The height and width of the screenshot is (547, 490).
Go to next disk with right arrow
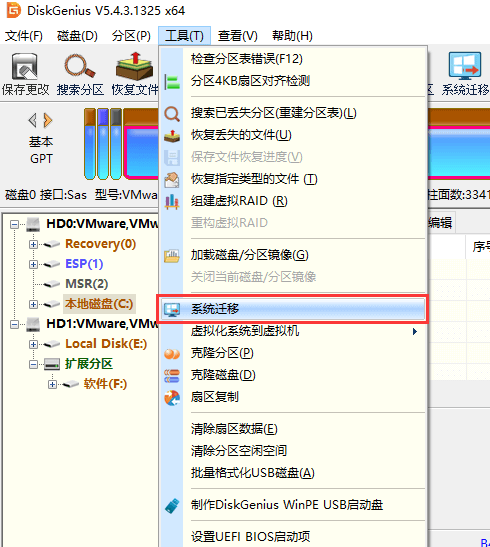pyautogui.click(x=48, y=120)
